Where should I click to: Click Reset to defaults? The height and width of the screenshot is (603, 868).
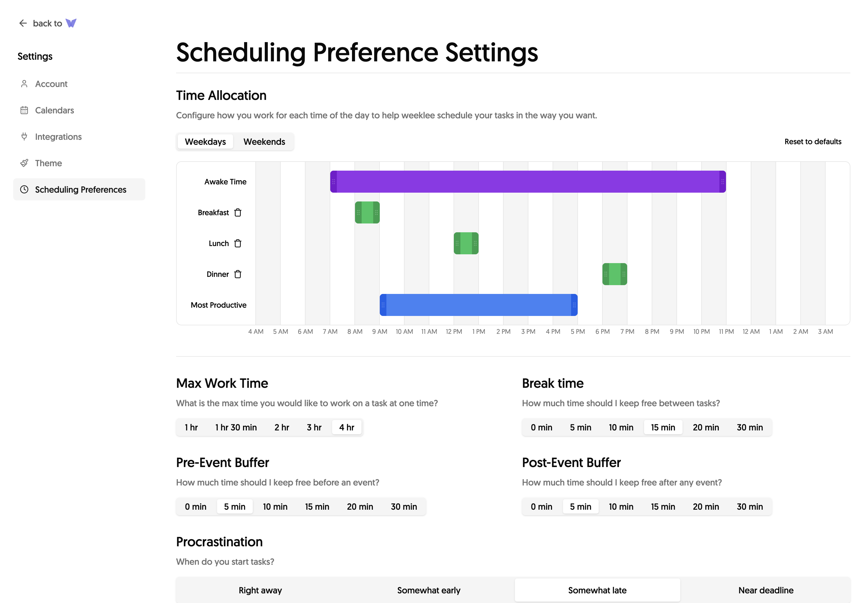[x=812, y=142]
